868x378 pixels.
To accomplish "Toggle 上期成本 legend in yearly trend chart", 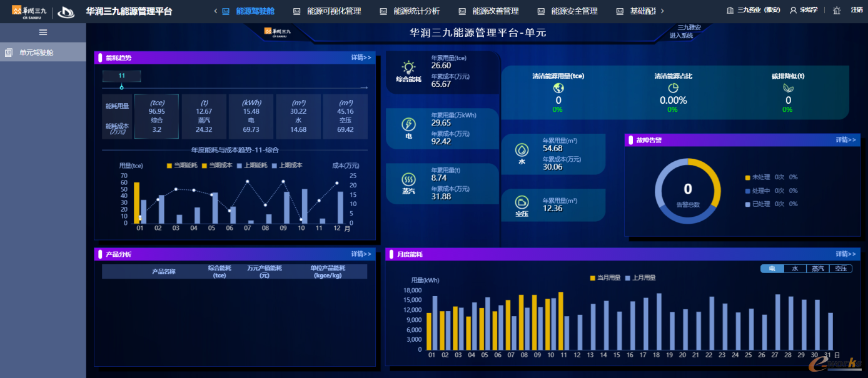I will click(x=287, y=166).
